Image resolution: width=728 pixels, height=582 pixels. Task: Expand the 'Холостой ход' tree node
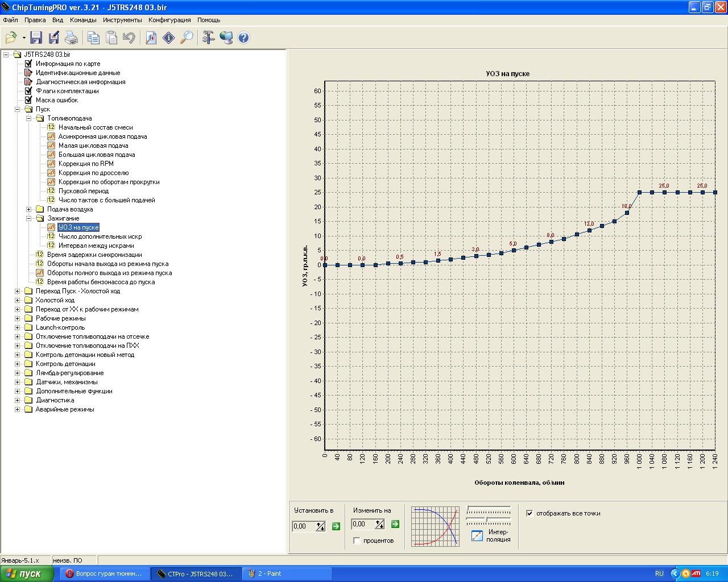pyautogui.click(x=18, y=300)
